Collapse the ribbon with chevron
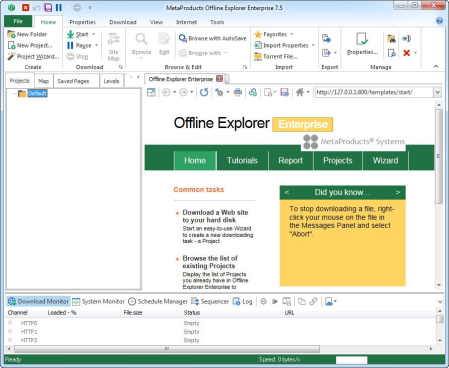449x368 pixels. 436,66
